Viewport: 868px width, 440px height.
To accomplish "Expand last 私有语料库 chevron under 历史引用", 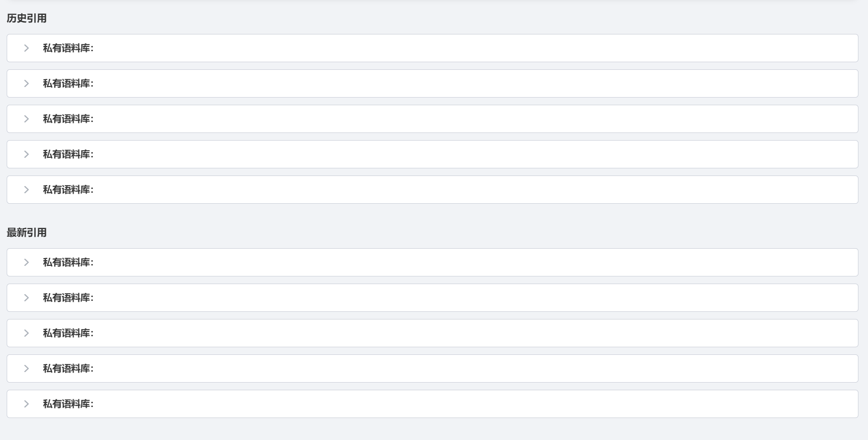I will [27, 189].
